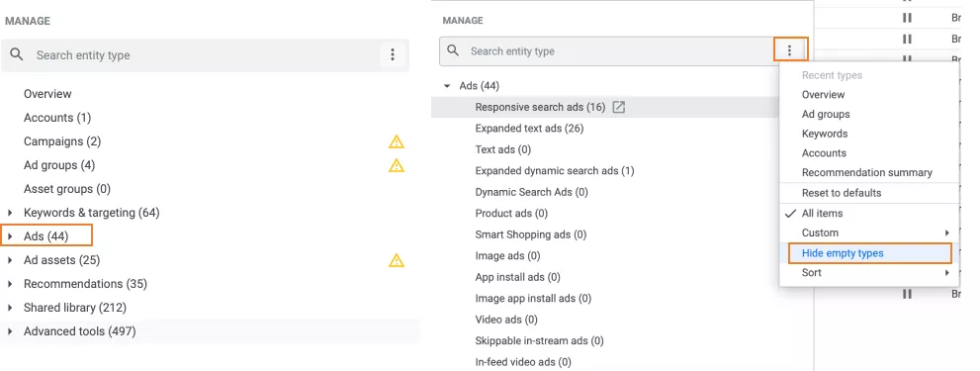Select Advanced tools (497) label
The width and height of the screenshot is (980, 371).
79,331
